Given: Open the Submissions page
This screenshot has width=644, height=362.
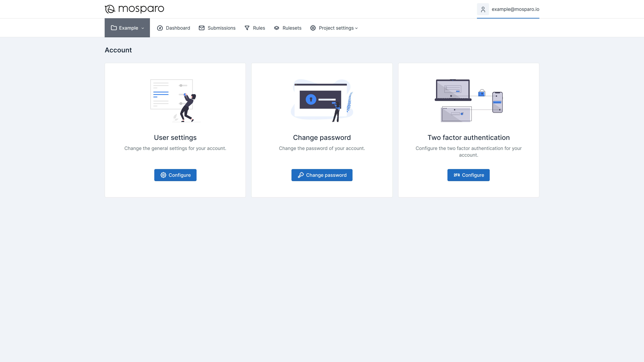Looking at the screenshot, I should 217,28.
